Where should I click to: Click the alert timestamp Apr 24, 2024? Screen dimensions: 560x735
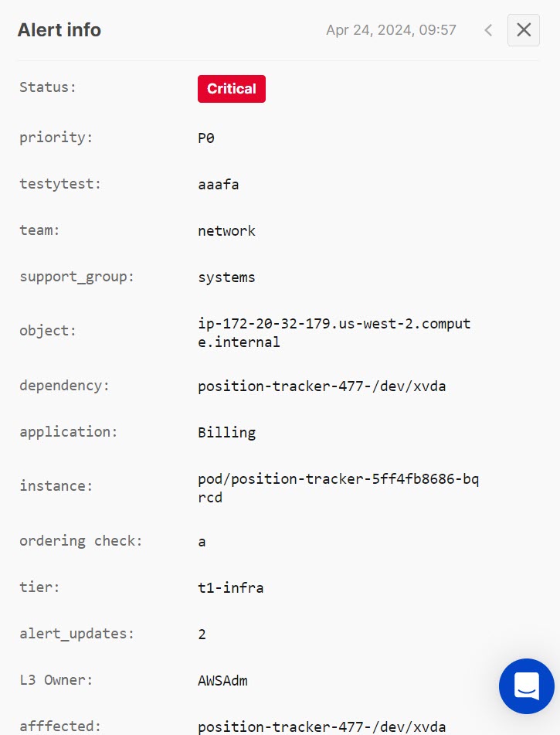[391, 30]
